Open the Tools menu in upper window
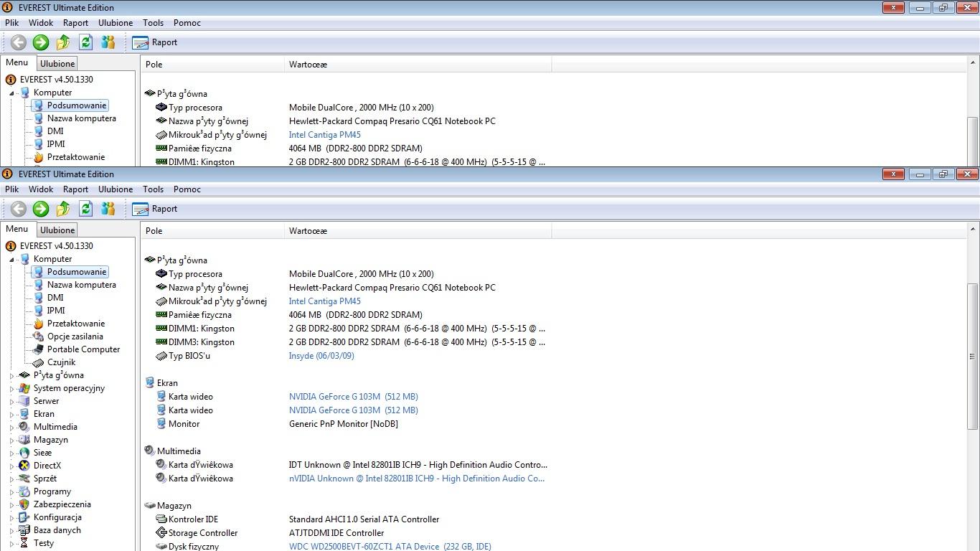 click(153, 23)
